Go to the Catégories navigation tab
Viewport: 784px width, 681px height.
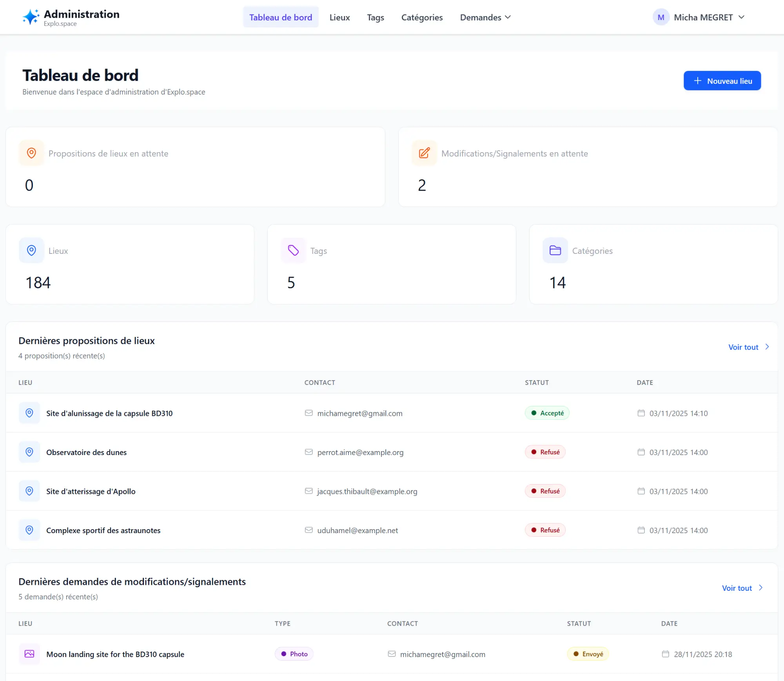422,17
